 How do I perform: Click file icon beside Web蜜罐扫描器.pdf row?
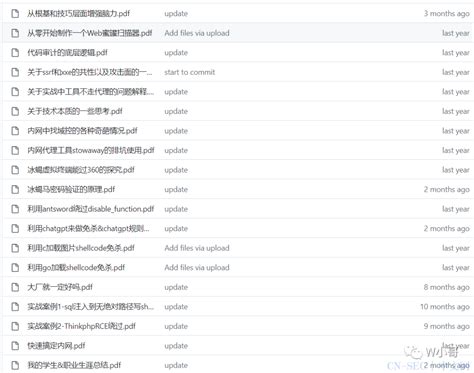[15, 33]
